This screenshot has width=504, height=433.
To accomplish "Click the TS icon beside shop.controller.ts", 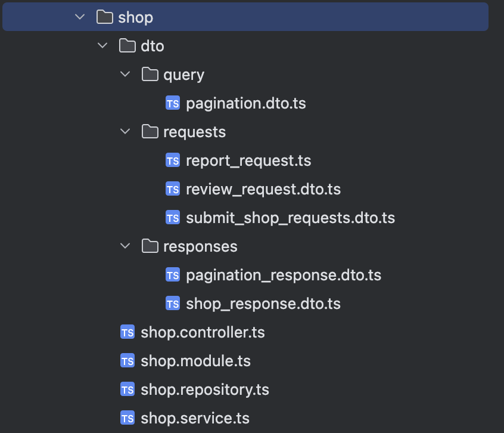I will 127,332.
